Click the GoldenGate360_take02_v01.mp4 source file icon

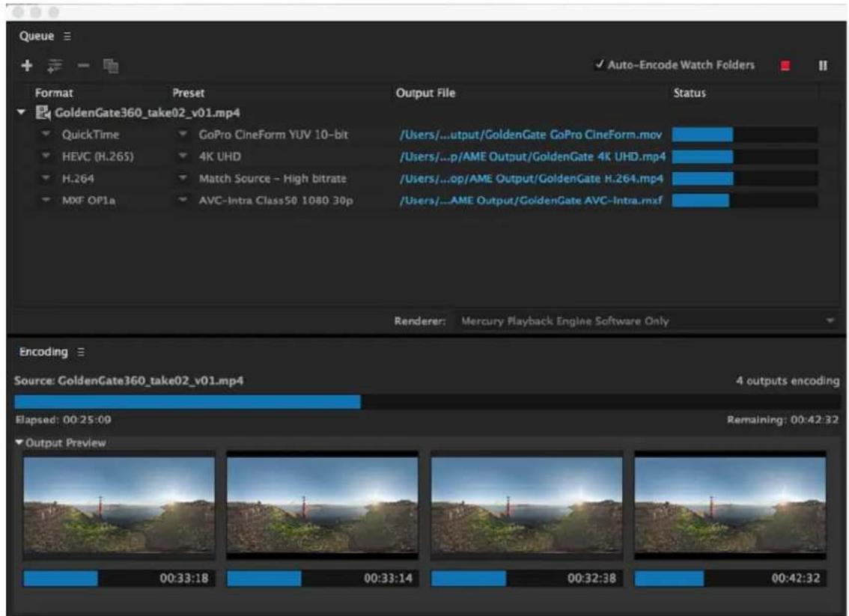pos(43,112)
